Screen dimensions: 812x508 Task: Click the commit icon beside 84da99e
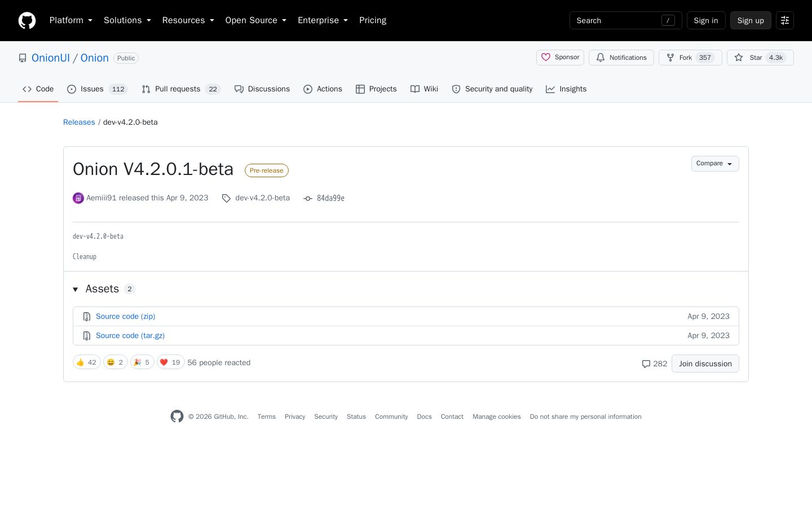308,198
